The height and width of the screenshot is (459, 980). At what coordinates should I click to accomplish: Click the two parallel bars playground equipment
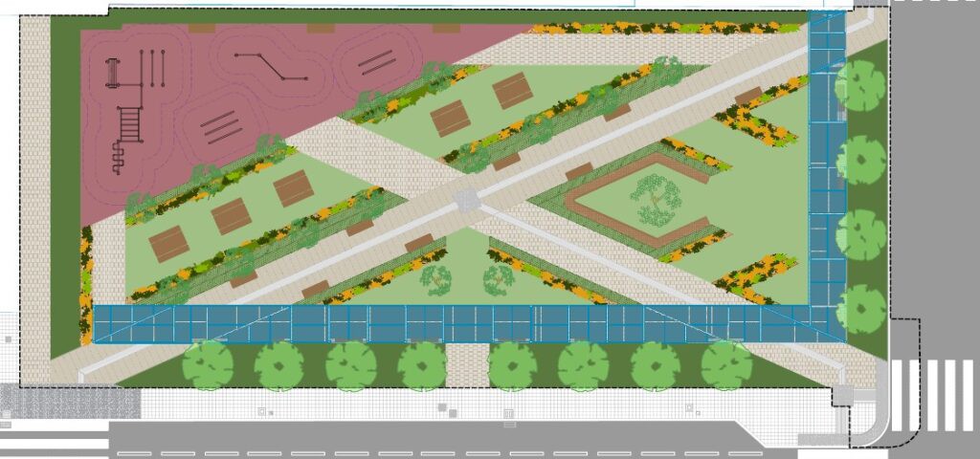point(376,62)
